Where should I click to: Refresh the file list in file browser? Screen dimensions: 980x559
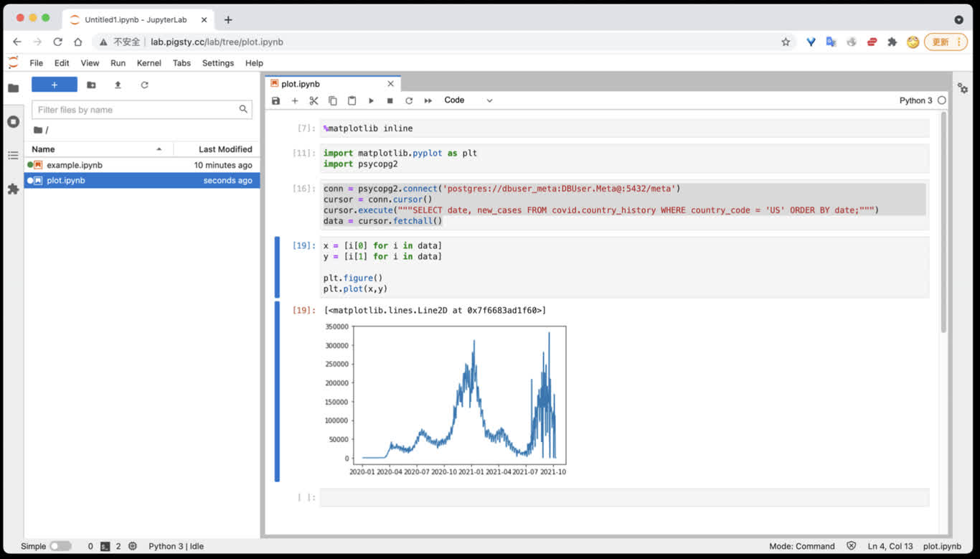144,85
